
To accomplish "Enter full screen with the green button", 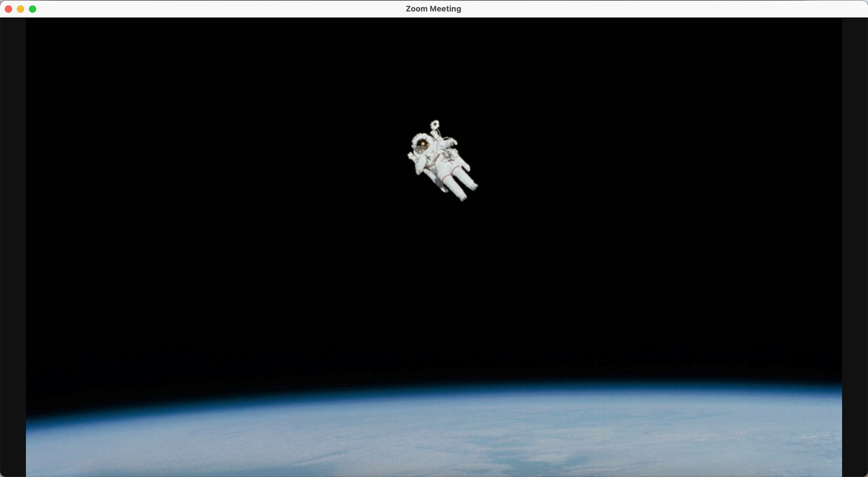I will pos(32,9).
